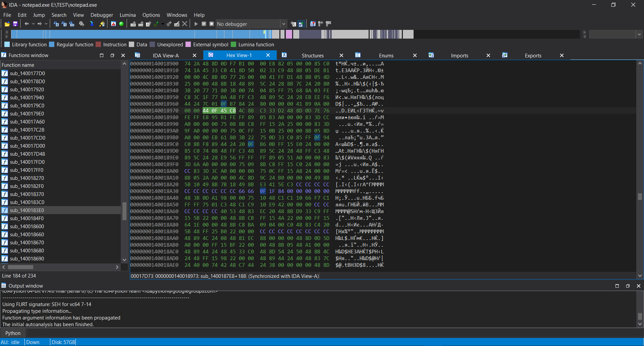Open the No debugger combo box

point(251,24)
